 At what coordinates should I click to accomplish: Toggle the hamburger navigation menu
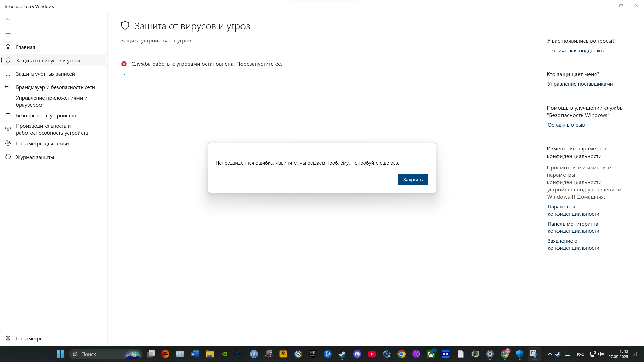8,33
